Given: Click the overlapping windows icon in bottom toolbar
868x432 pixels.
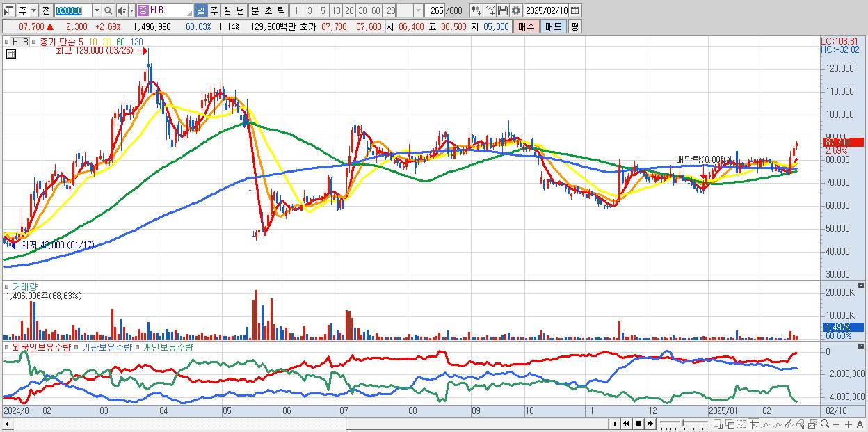Looking at the screenshot, I should (730, 424).
